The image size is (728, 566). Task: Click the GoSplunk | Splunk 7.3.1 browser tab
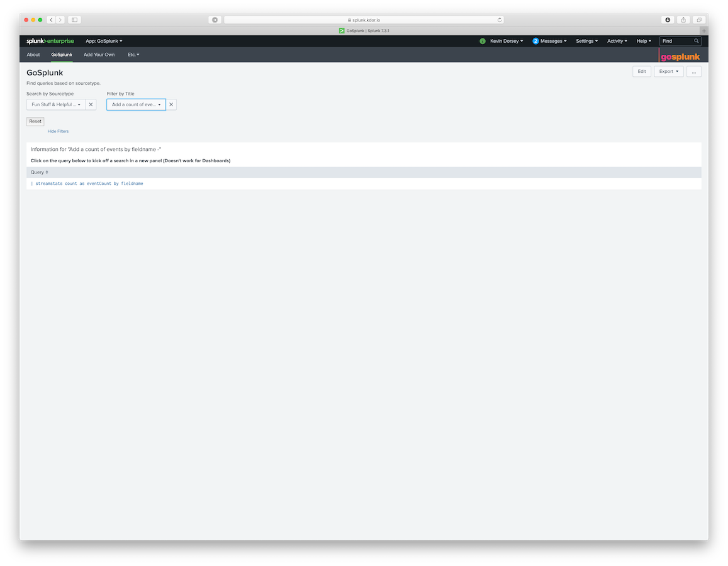point(364,31)
